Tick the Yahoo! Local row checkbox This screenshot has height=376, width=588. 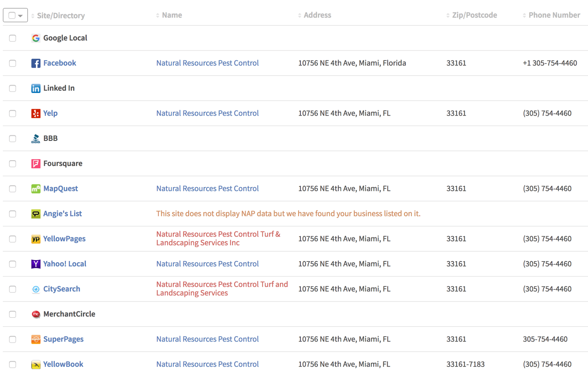coord(12,264)
